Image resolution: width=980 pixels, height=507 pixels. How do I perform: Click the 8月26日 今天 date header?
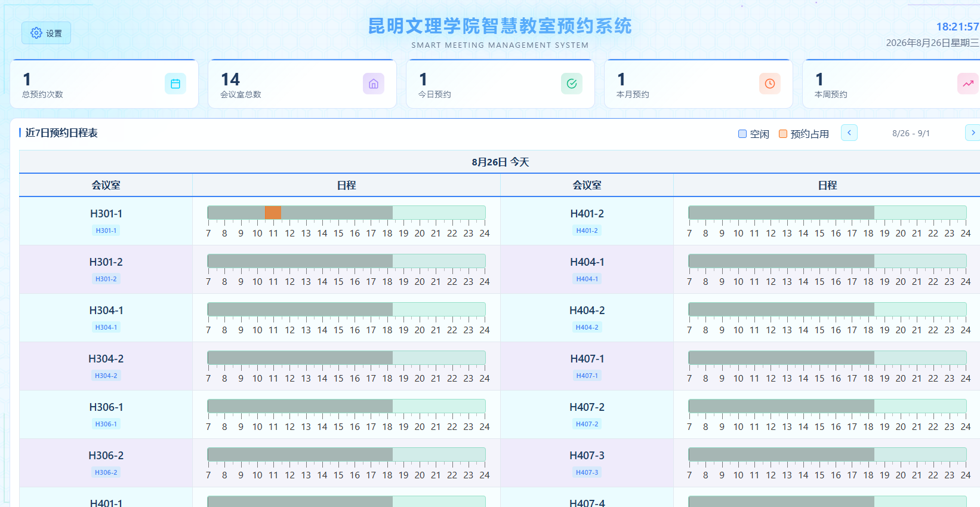tap(500, 162)
